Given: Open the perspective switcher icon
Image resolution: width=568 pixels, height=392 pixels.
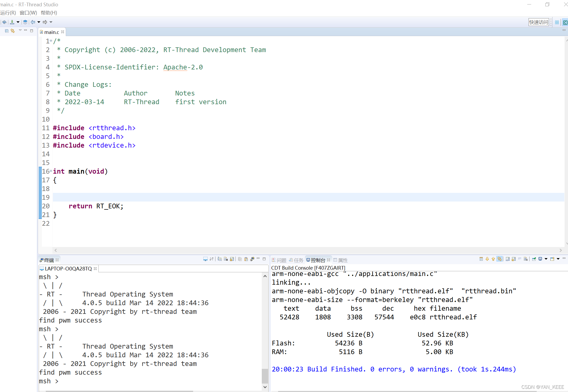Looking at the screenshot, I should [x=557, y=22].
